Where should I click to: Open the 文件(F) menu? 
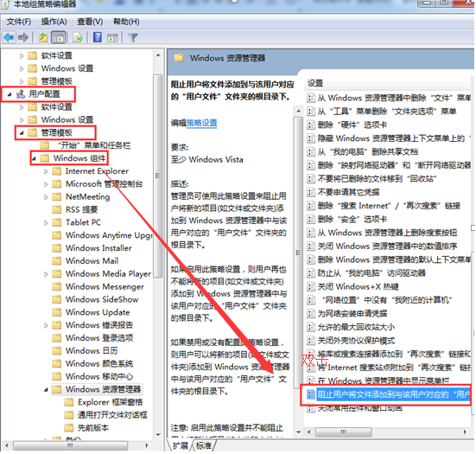pos(18,22)
